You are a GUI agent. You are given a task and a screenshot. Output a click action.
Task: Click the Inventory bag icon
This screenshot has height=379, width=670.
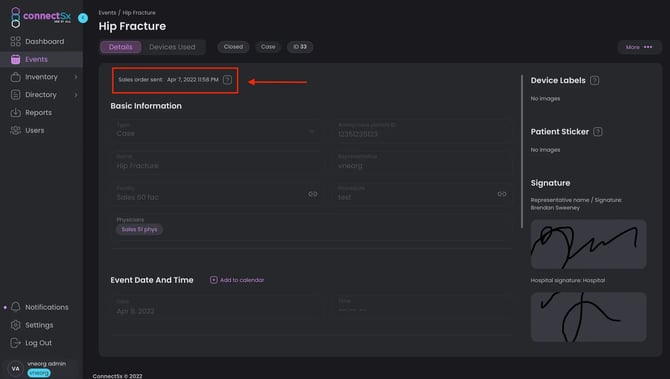(15, 77)
